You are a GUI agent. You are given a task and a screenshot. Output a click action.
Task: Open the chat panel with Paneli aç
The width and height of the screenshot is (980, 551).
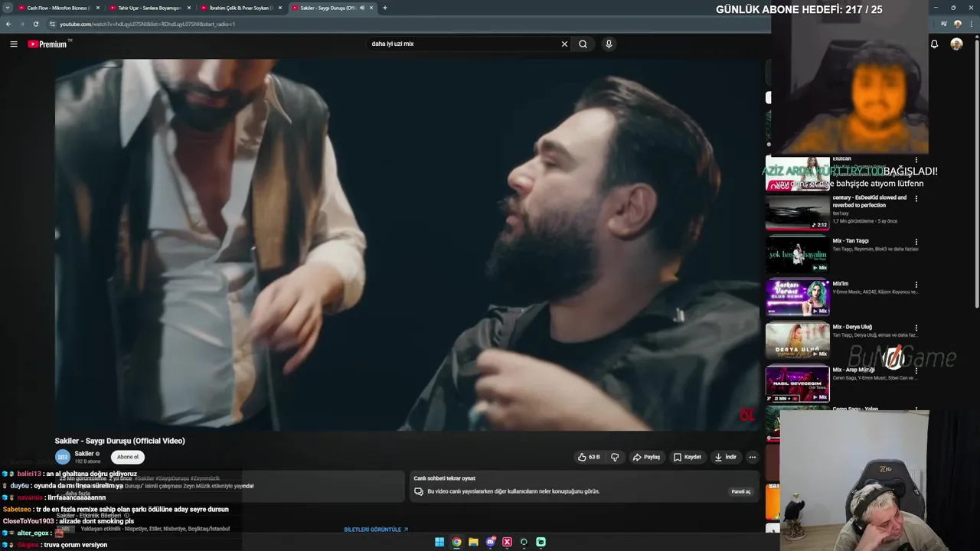[741, 491]
